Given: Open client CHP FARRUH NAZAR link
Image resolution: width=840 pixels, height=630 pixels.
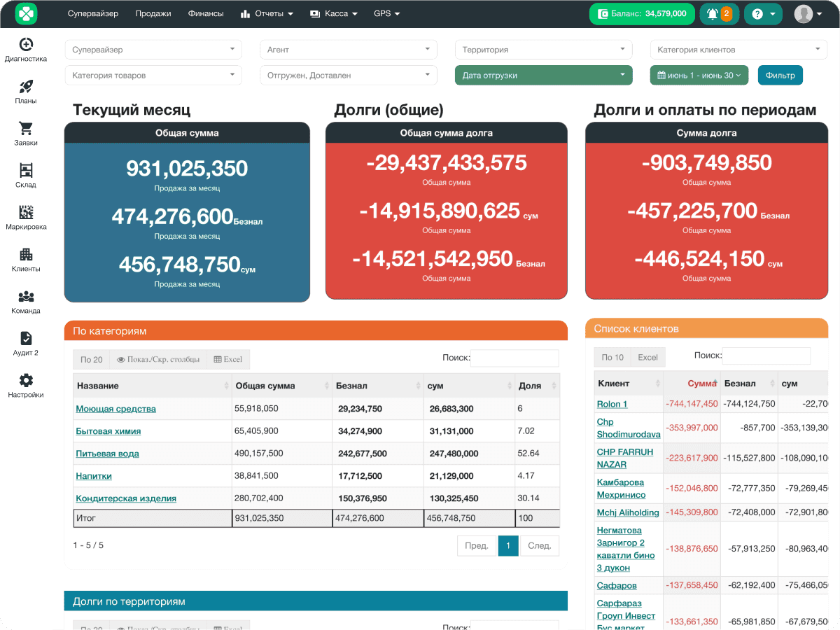Looking at the screenshot, I should coord(625,458).
